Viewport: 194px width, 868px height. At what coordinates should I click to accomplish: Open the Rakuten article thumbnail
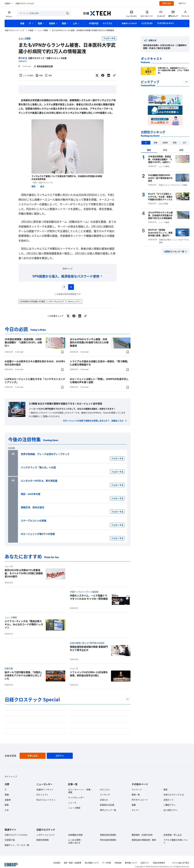(55, 574)
